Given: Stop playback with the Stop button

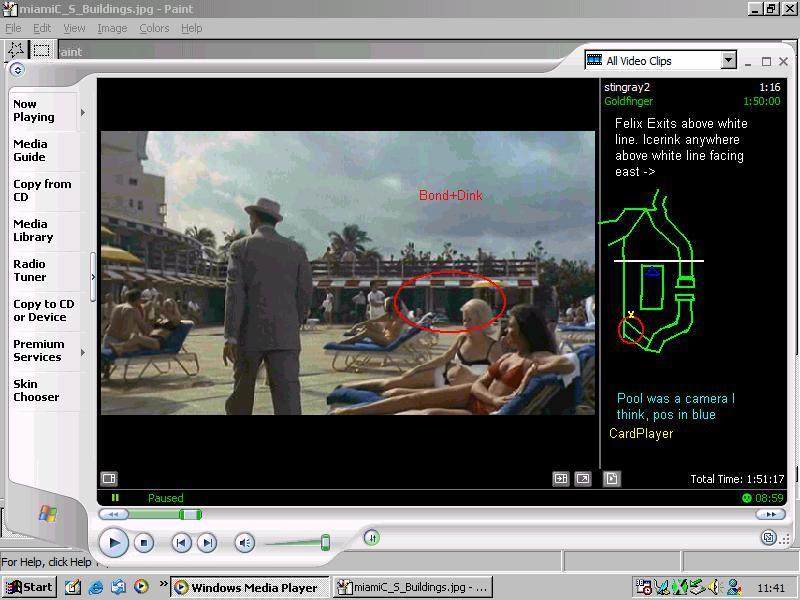Looking at the screenshot, I should (144, 543).
